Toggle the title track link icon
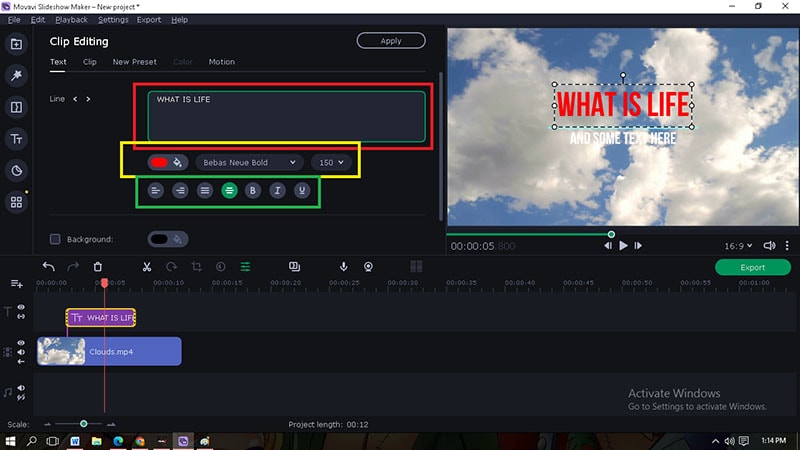Image resolution: width=800 pixels, height=450 pixels. (x=21, y=316)
